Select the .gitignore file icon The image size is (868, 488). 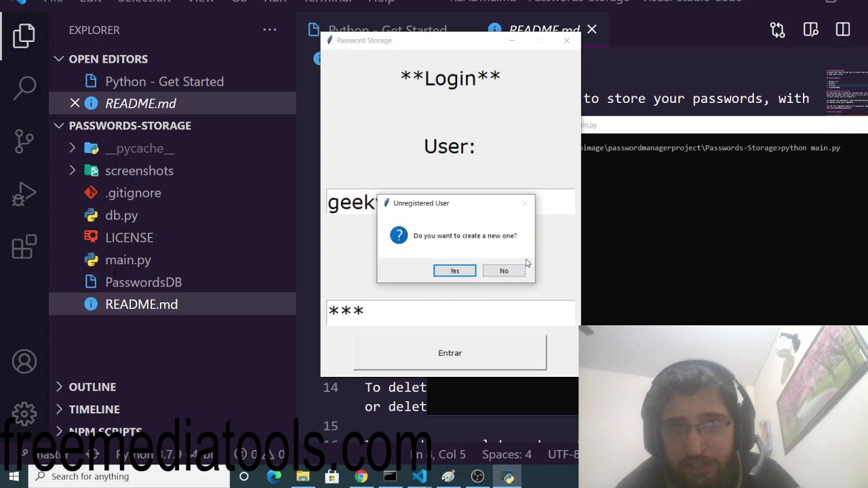[x=91, y=193]
